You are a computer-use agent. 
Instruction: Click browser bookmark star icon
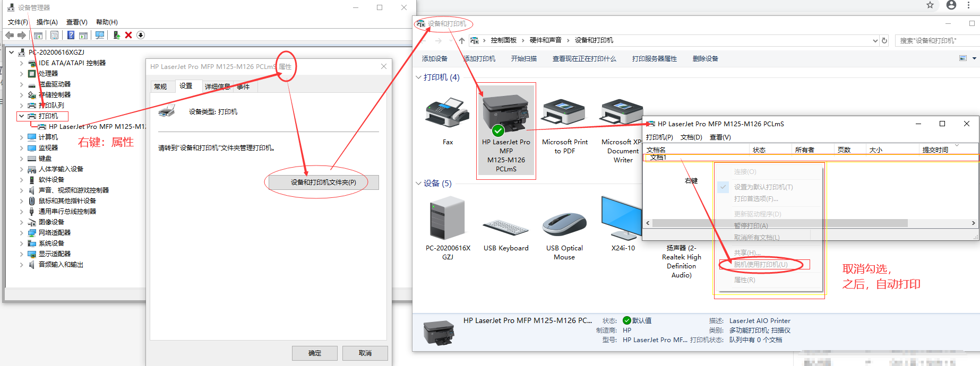(930, 5)
